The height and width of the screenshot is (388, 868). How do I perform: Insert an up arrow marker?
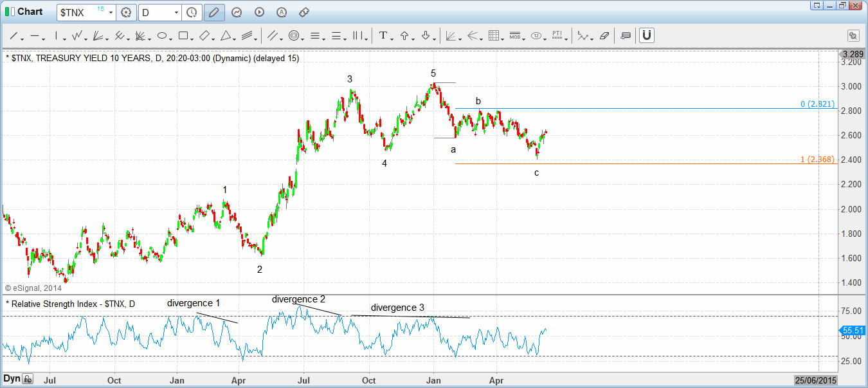click(404, 36)
